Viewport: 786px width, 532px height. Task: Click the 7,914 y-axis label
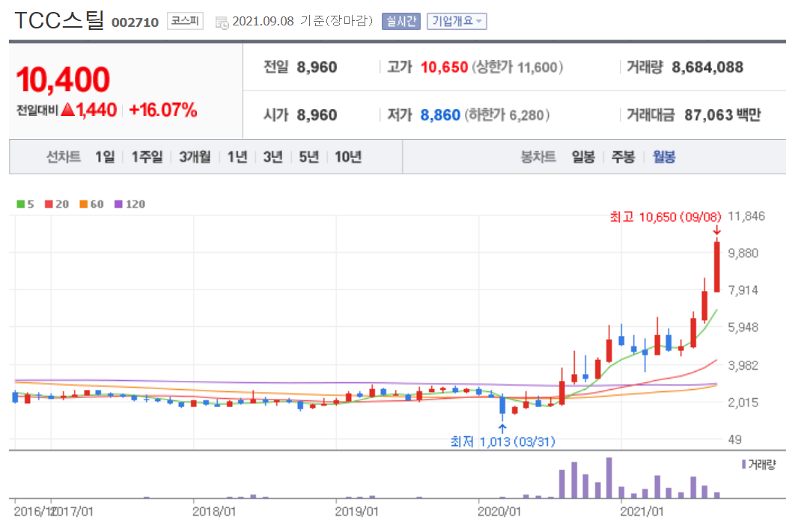coord(743,290)
